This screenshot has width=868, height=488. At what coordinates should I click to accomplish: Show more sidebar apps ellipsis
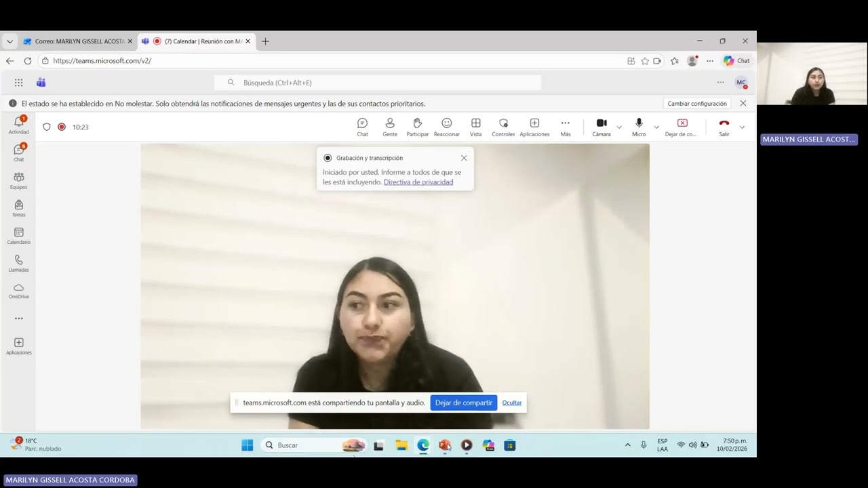(18, 319)
